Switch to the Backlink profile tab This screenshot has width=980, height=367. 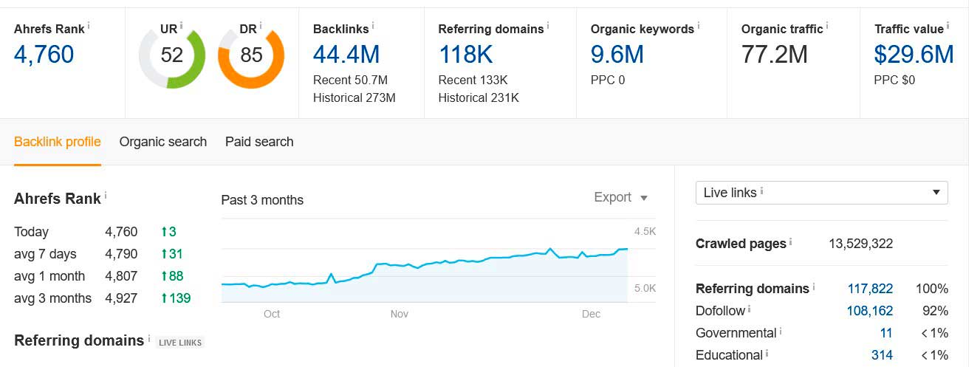pos(58,142)
